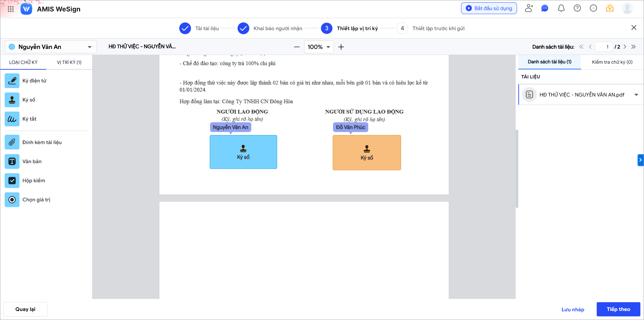The width and height of the screenshot is (644, 320).
Task: Go to first document page arrow
Action: (x=581, y=47)
